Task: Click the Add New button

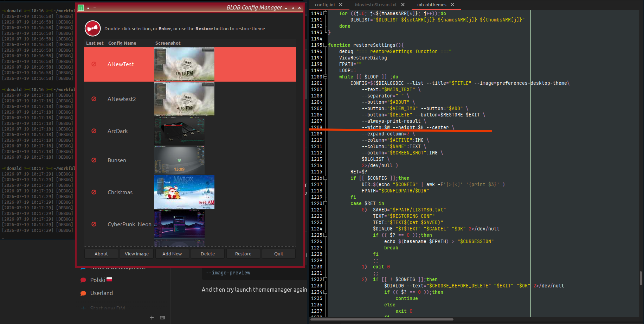Action: [172, 254]
